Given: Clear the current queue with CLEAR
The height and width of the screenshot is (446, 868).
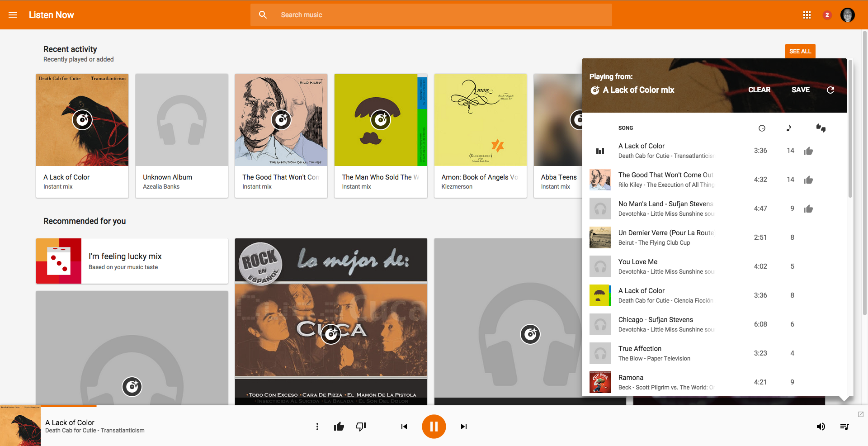Looking at the screenshot, I should point(759,90).
